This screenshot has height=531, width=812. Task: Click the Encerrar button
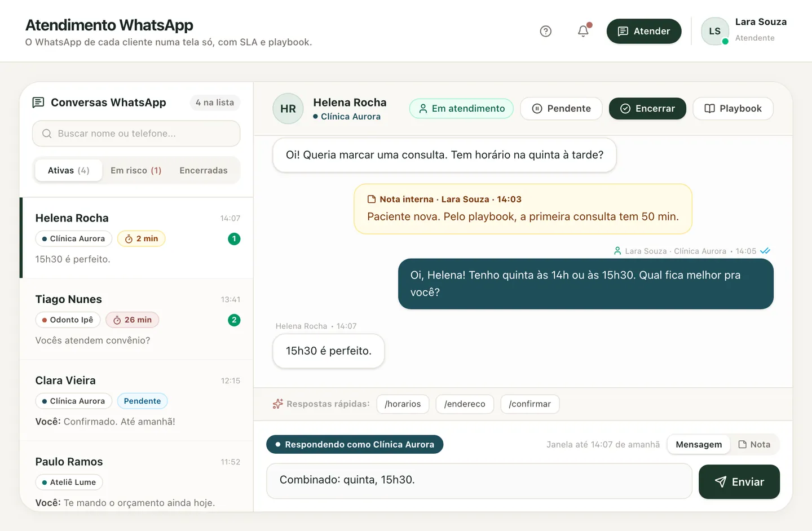coord(647,109)
